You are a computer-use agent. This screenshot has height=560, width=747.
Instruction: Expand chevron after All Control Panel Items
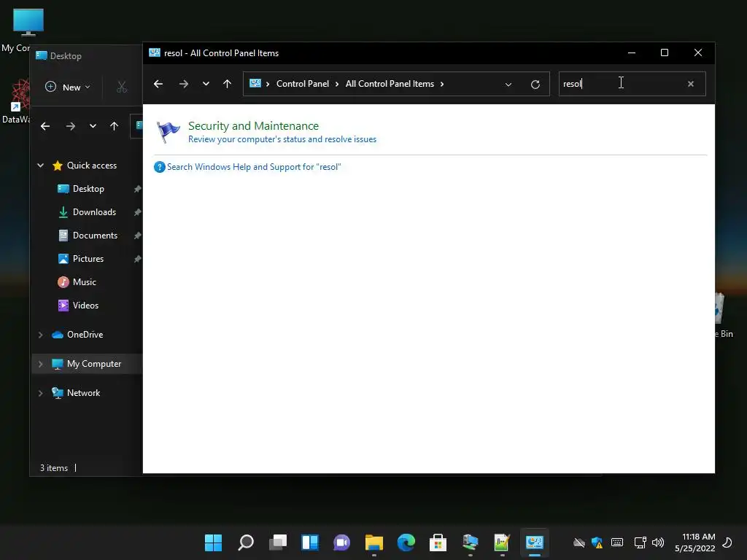click(442, 85)
